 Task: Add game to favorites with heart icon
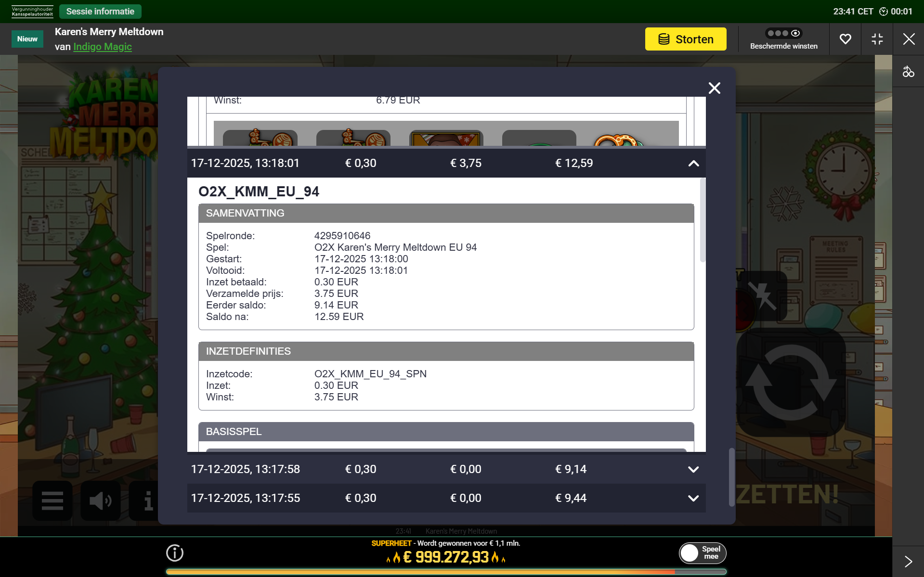click(845, 39)
